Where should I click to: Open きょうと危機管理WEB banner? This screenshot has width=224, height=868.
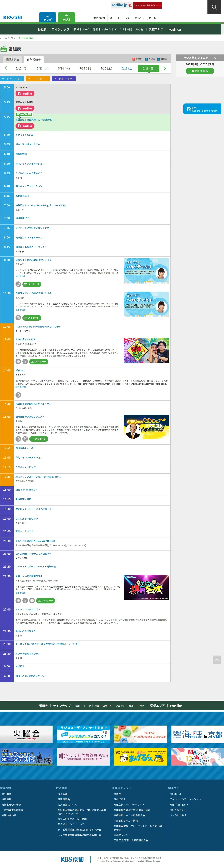coord(84,756)
